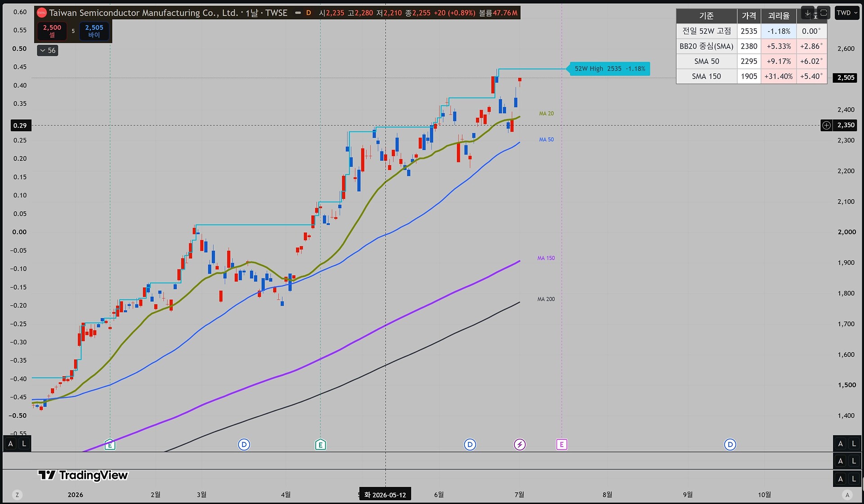Open the purple lightning-bolt event marker
Image resolution: width=864 pixels, height=504 pixels.
tap(520, 445)
